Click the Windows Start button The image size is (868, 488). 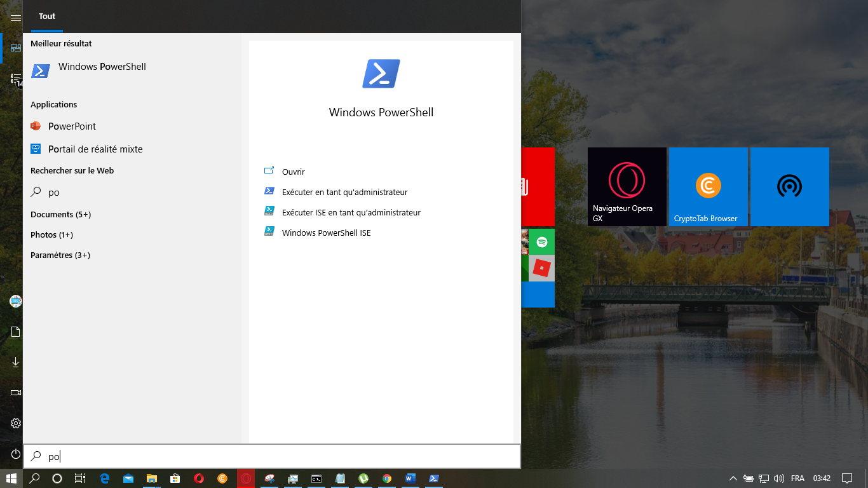11,478
